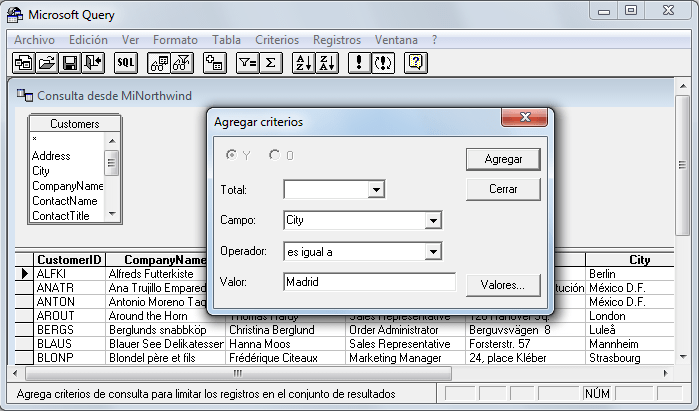
Task: Click the Customers table title bar
Action: [74, 123]
